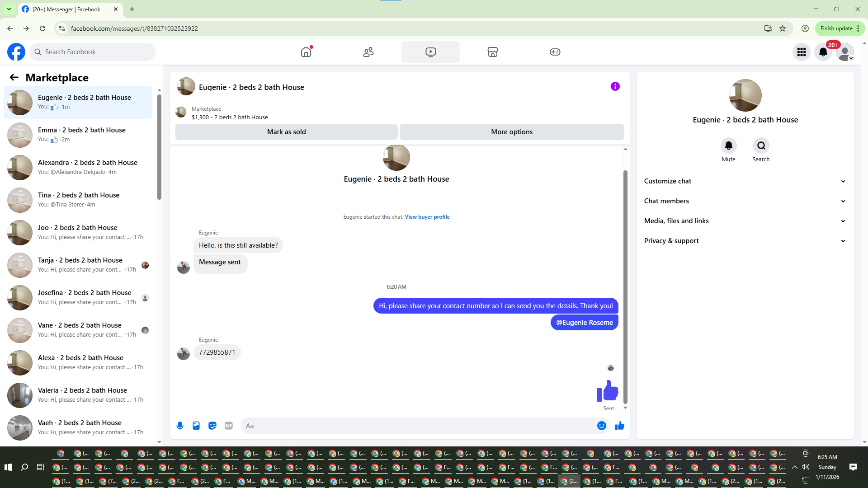Choose a sticker from the sticker icon
Screen dimensions: 868x488
click(x=212, y=426)
